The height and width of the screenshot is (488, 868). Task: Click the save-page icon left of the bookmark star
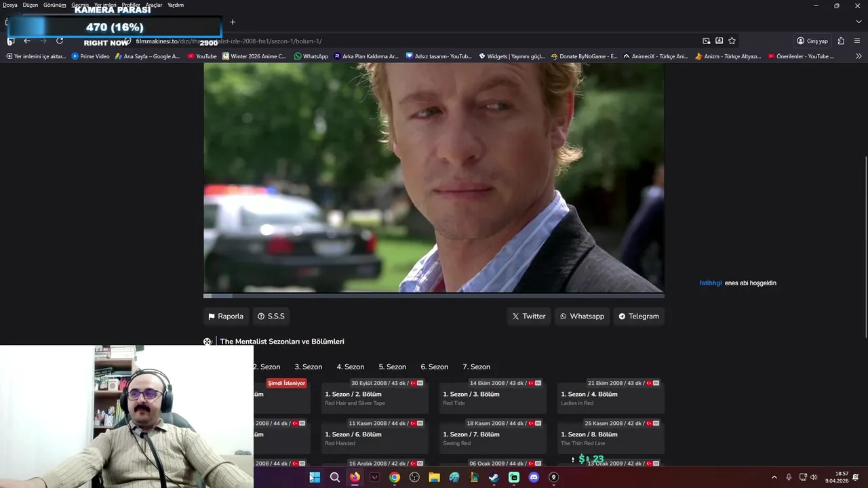tap(719, 41)
